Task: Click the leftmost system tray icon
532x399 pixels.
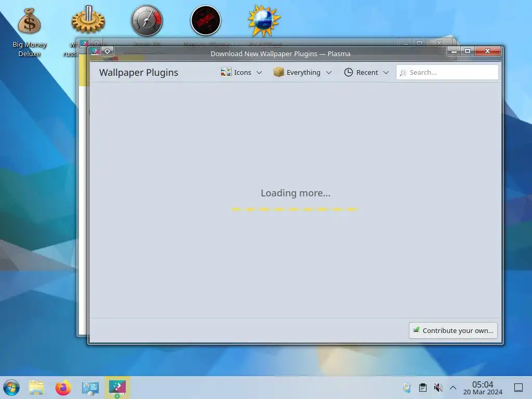Action: pyautogui.click(x=407, y=388)
